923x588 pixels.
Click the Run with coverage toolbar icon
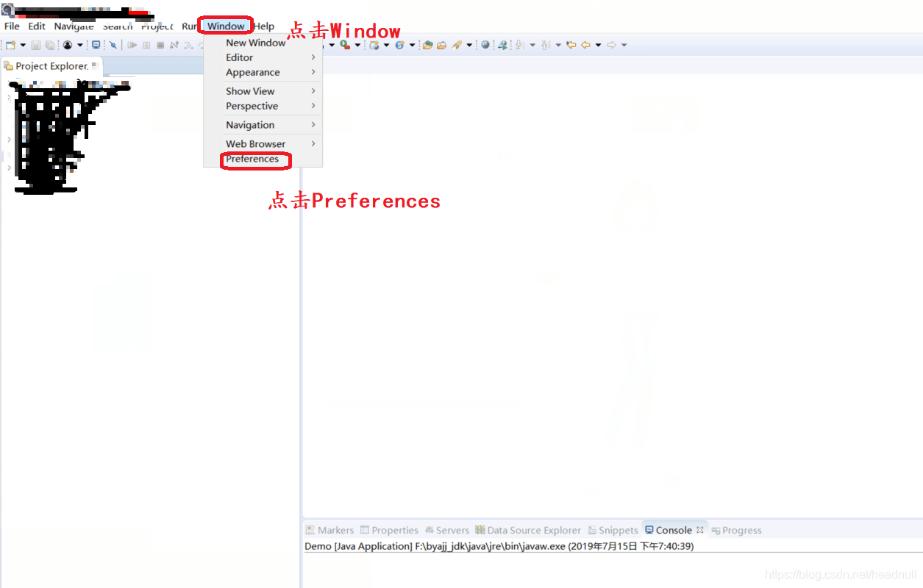click(345, 45)
